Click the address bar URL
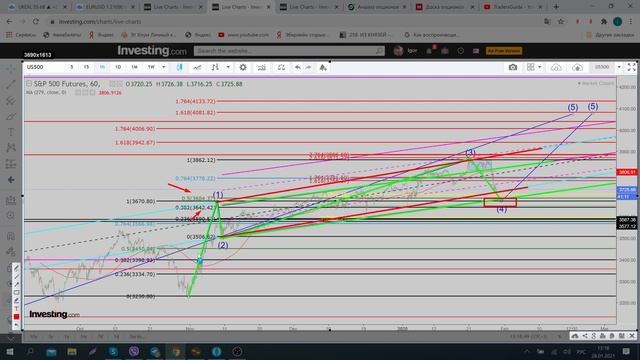 click(x=100, y=22)
